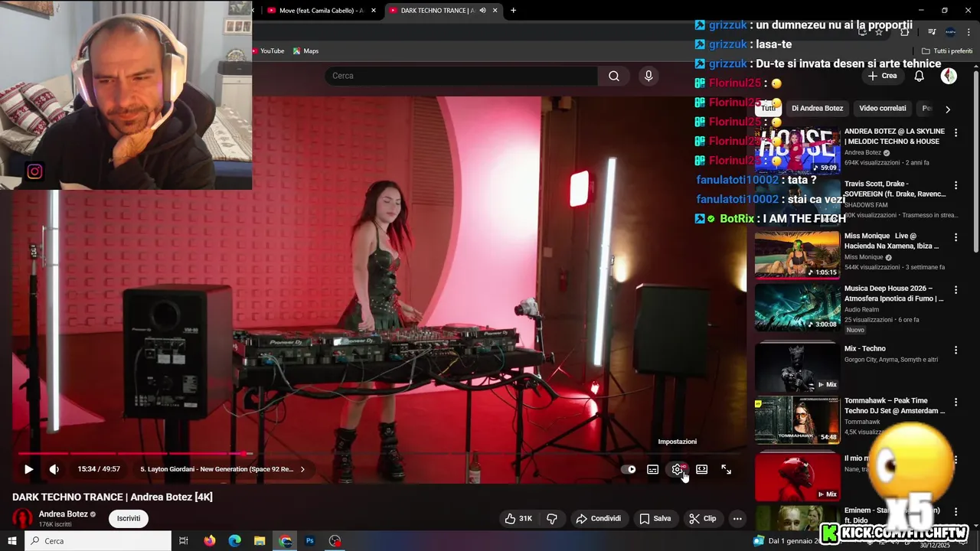980x551 pixels.
Task: Open YouTube notifications bell
Action: point(920,76)
